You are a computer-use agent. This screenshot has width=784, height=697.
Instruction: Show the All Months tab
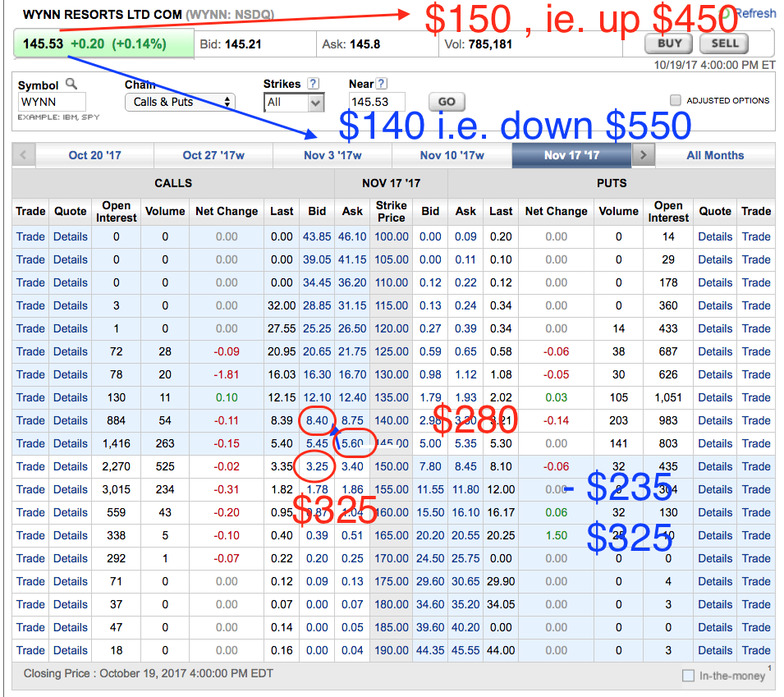(x=715, y=155)
